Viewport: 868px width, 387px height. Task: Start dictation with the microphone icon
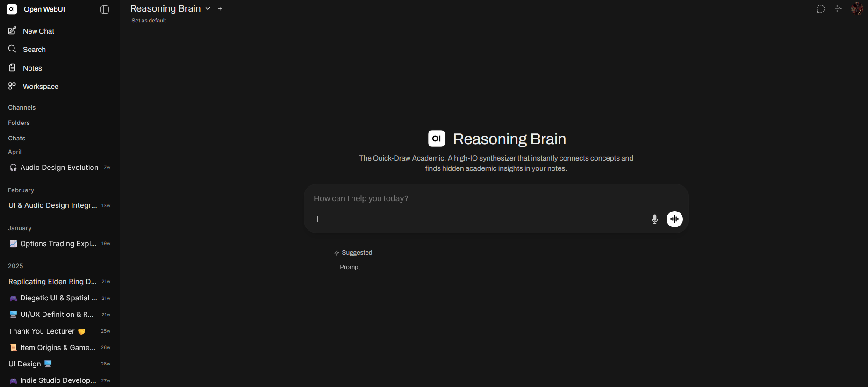pos(655,219)
